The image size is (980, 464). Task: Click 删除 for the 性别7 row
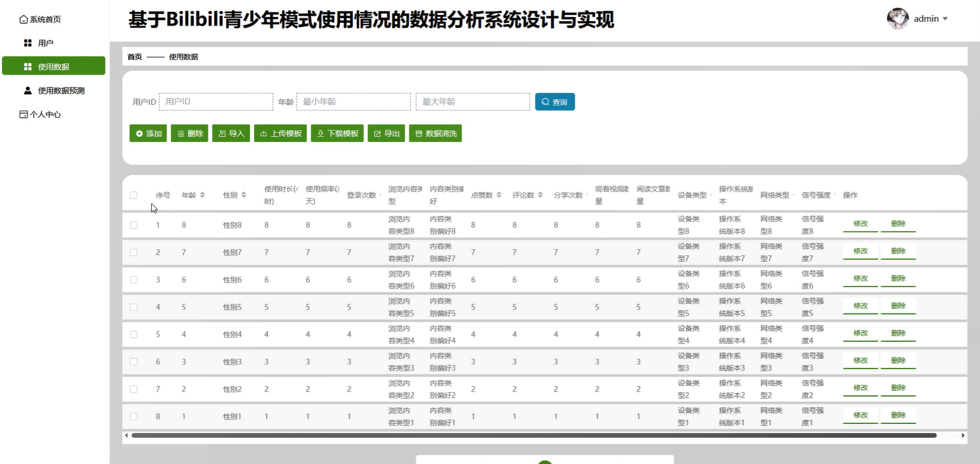click(x=898, y=251)
